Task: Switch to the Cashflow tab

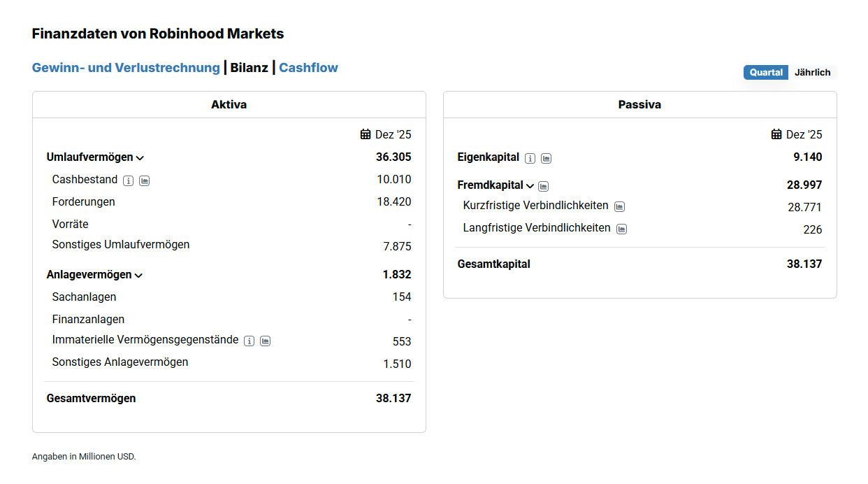Action: click(x=308, y=68)
